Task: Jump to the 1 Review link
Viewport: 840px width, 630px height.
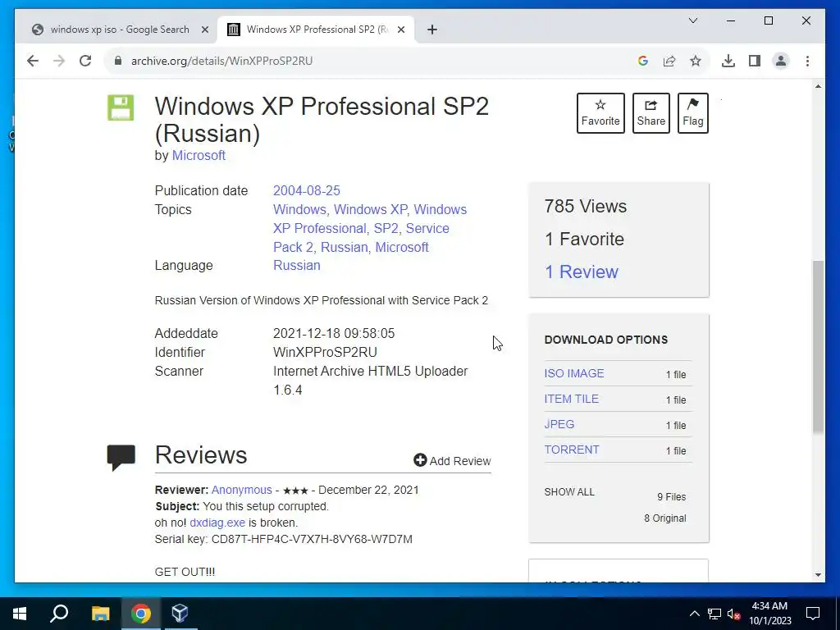Action: [x=582, y=272]
